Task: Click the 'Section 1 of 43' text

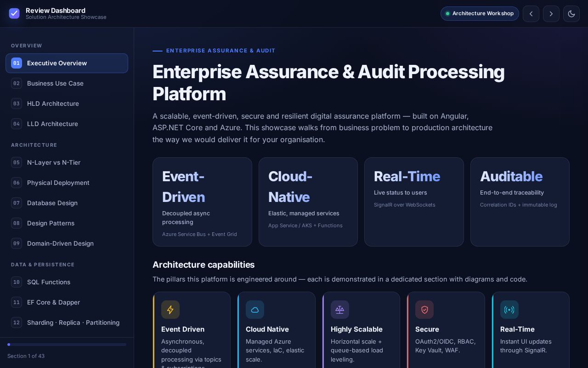Action: (x=26, y=356)
